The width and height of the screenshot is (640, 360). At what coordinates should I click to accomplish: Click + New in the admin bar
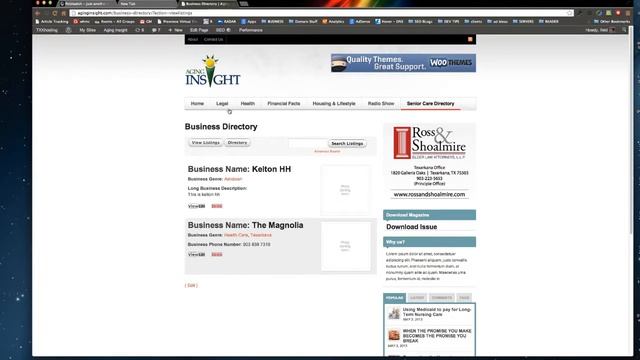pyautogui.click(x=176, y=30)
